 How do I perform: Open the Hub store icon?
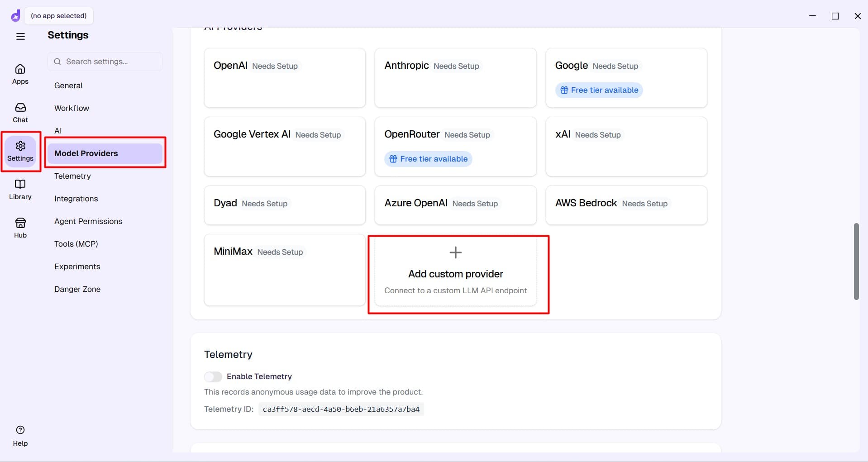point(20,223)
